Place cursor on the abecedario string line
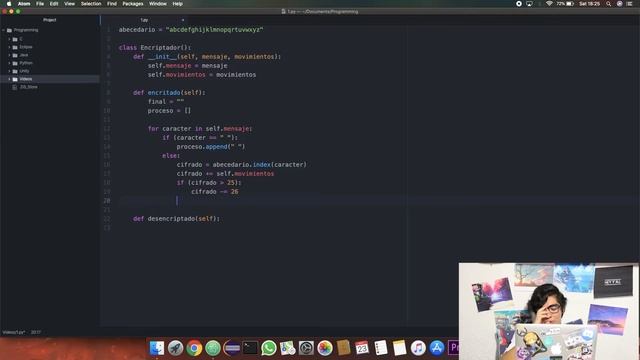The width and height of the screenshot is (640, 360). (191, 30)
